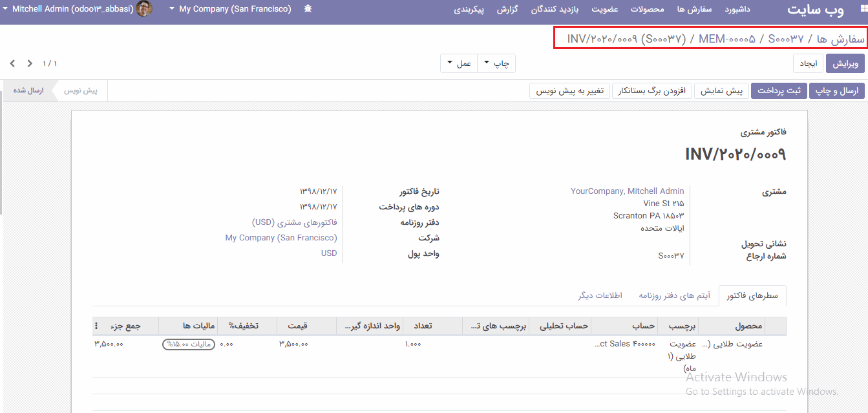Screen dimensions: 868x413
Task: Open سفارش ها breadcrumb link
Action: (x=840, y=39)
